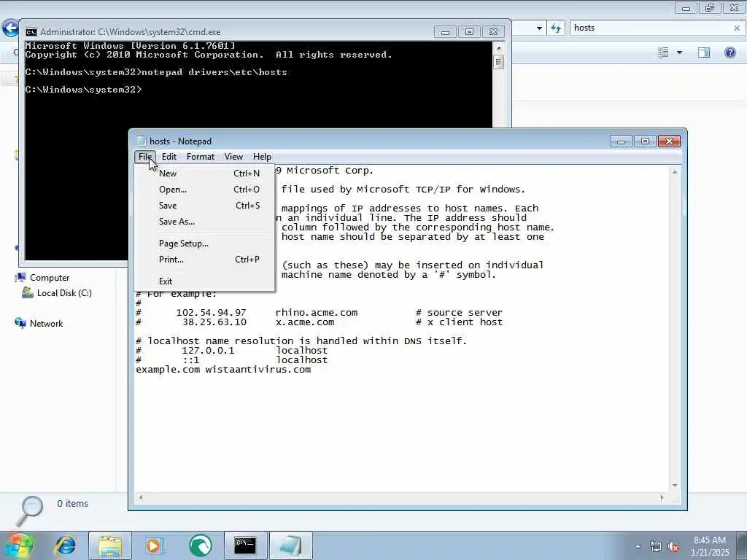Viewport: 747px width, 560px height.
Task: Click the Explorer help question mark icon
Action: tap(729, 52)
